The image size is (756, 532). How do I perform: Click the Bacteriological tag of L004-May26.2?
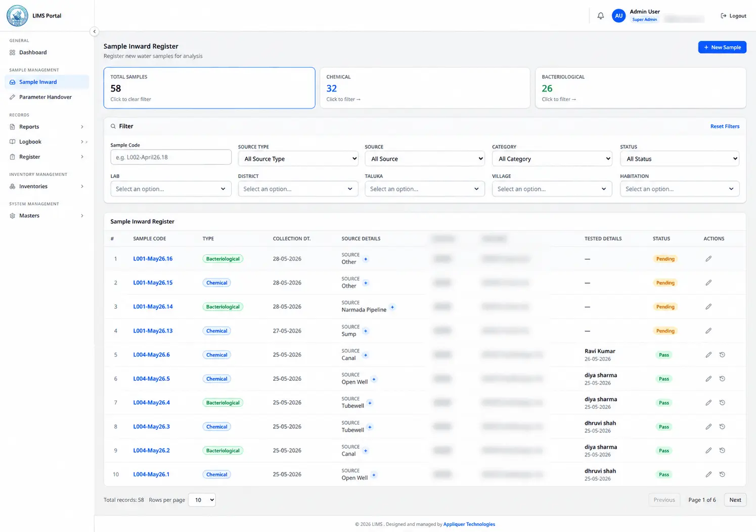(223, 451)
